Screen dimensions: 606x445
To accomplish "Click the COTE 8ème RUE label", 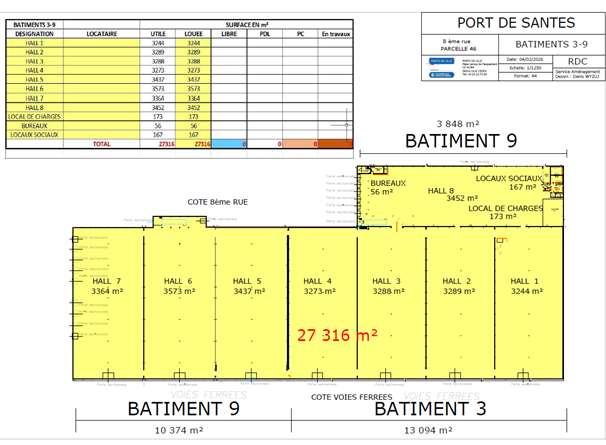I will (217, 202).
